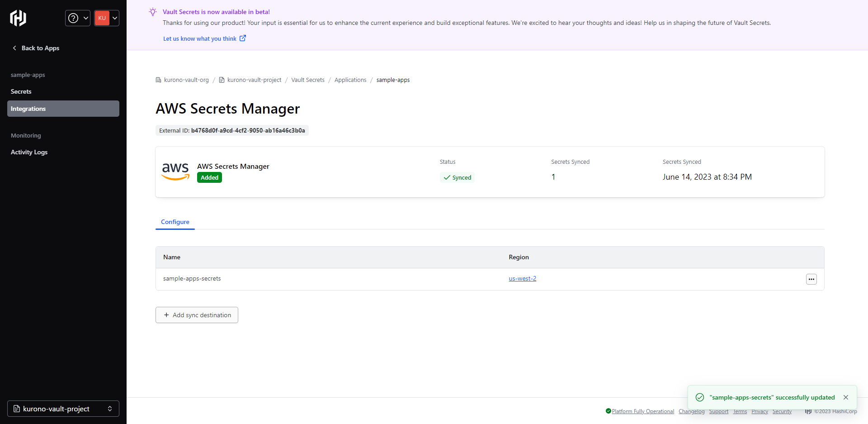The image size is (868, 424).
Task: Select the Configure tab
Action: [x=175, y=222]
